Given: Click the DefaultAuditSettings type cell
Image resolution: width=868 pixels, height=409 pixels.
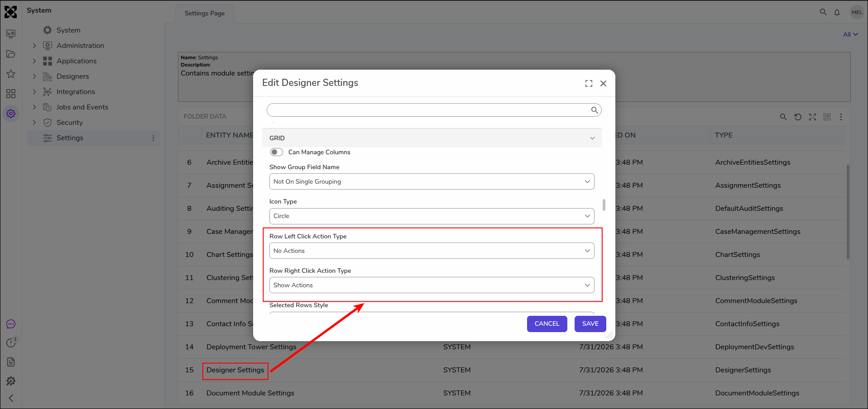Looking at the screenshot, I should click(x=749, y=209).
